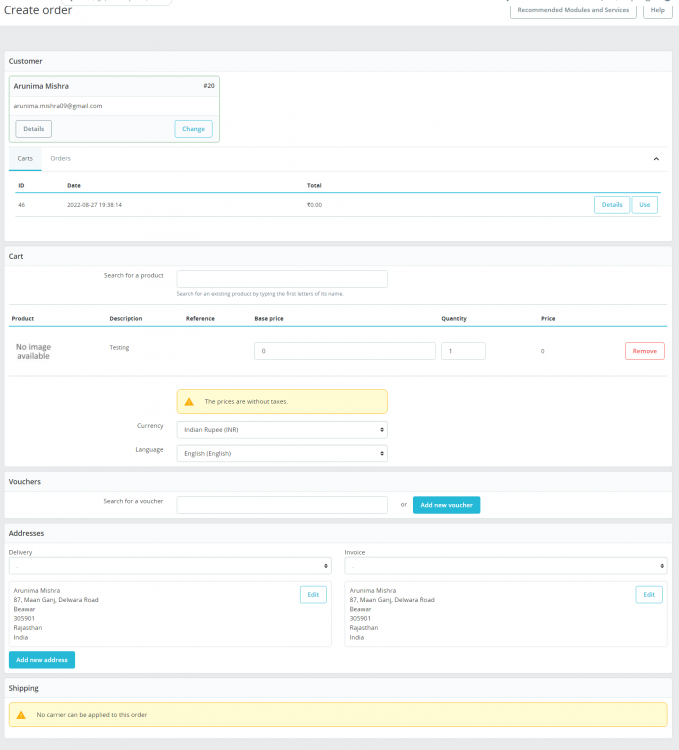This screenshot has height=750, width=679.
Task: Edit the delivery address
Action: [x=313, y=595]
